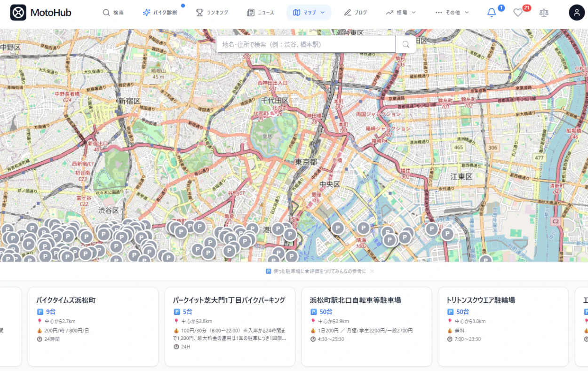Dismiss the ★評価 tip banner

click(372, 271)
